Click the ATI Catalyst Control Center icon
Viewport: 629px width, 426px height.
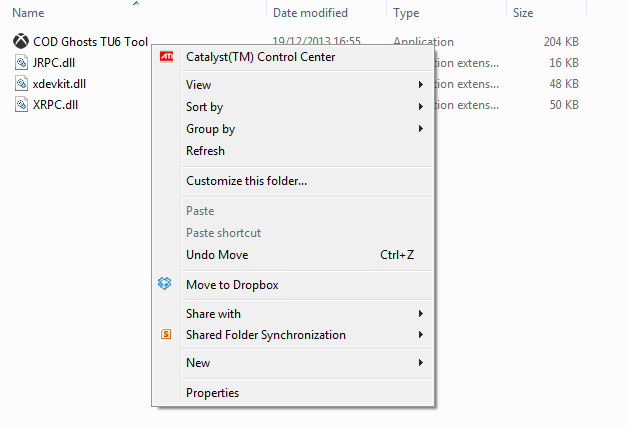pos(166,57)
